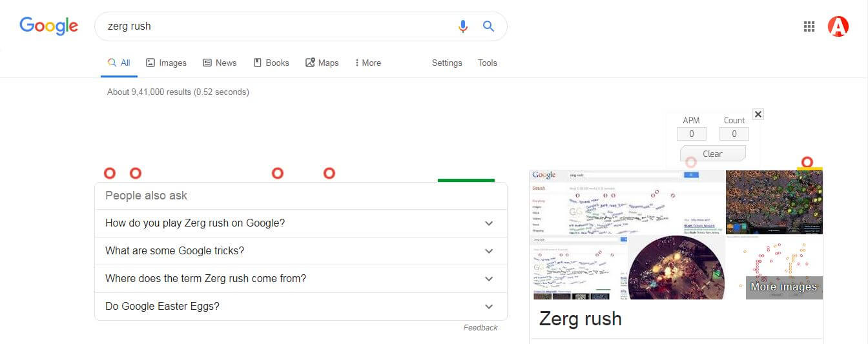Click the red O above the StarCraft image
This screenshot has height=344, width=868.
tap(807, 162)
